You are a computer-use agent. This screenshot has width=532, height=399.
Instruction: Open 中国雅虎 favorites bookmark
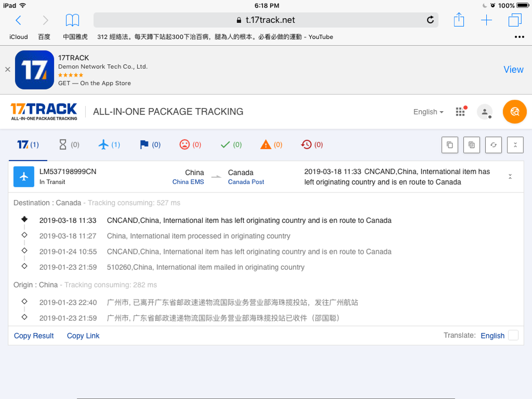point(75,37)
